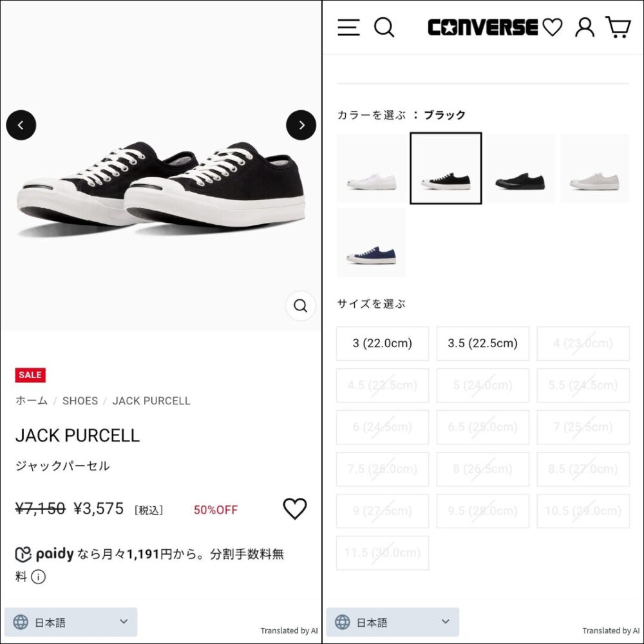Open language dropdown on left panel
Viewport: 644px width, 644px height.
[71, 622]
